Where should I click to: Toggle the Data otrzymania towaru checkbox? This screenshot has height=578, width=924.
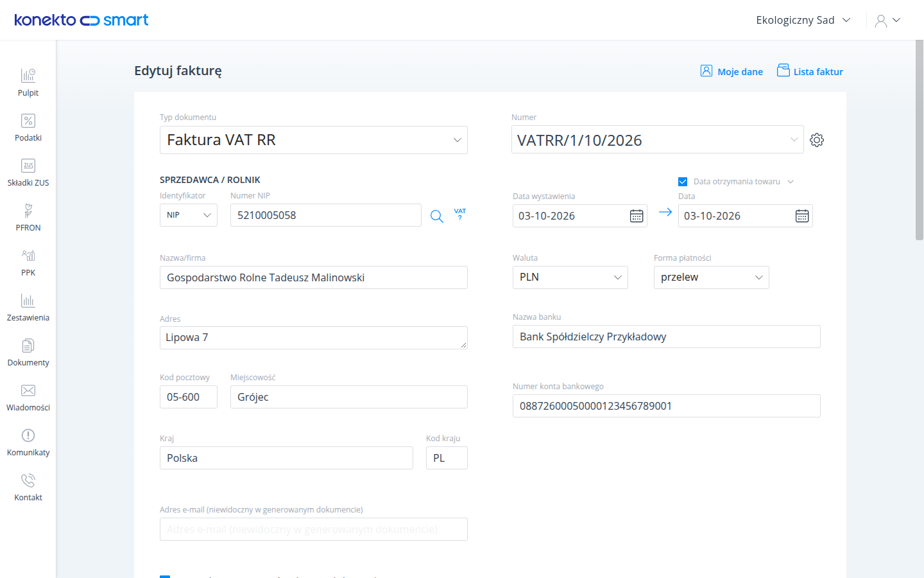[x=683, y=182]
